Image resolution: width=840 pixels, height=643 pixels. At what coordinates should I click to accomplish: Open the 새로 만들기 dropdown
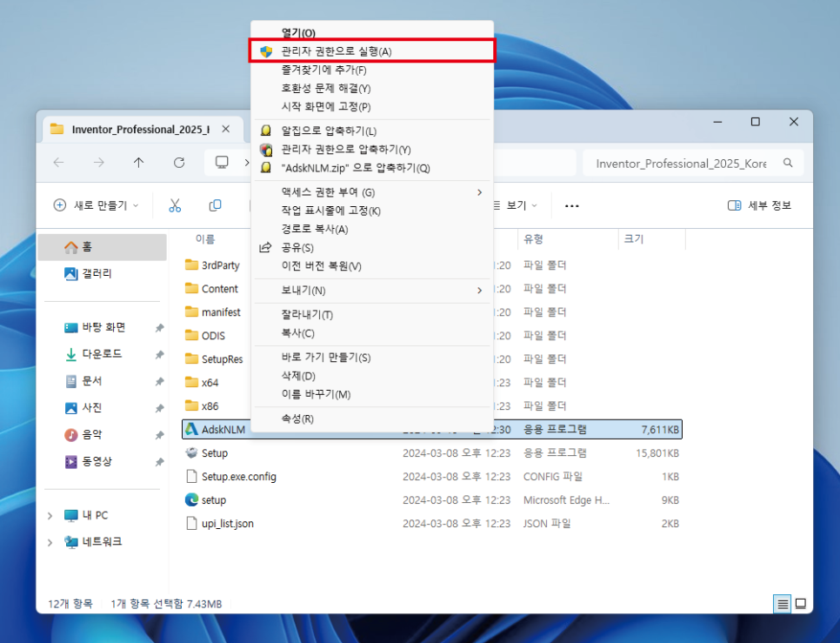[96, 205]
